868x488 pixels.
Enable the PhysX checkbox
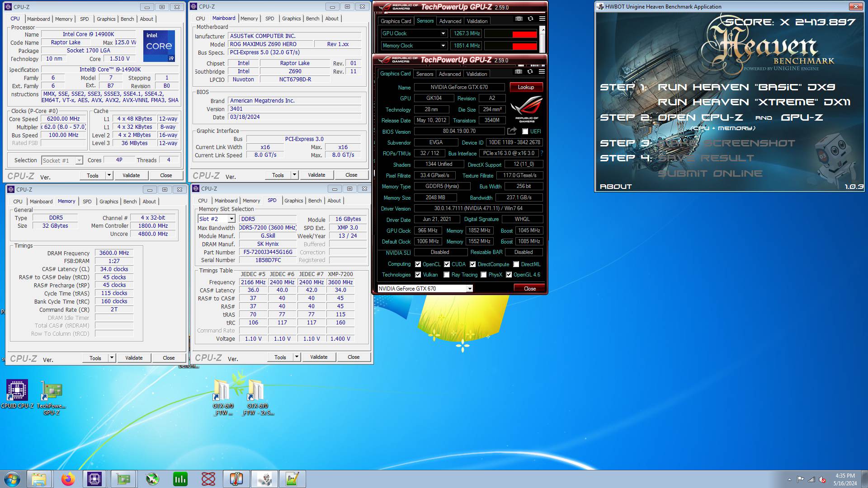pyautogui.click(x=484, y=275)
